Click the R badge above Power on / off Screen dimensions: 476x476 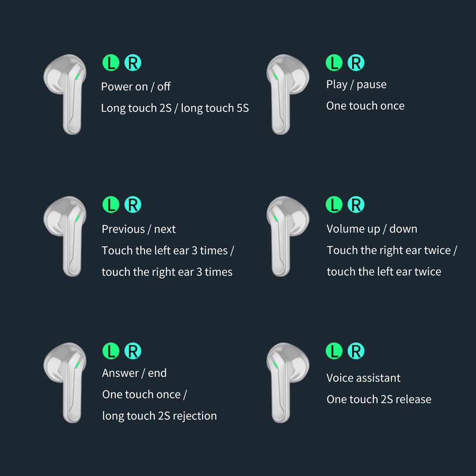(x=132, y=63)
